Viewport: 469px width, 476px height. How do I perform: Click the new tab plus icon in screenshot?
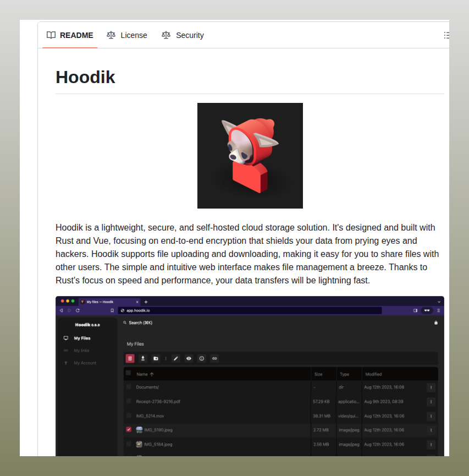pyautogui.click(x=146, y=302)
